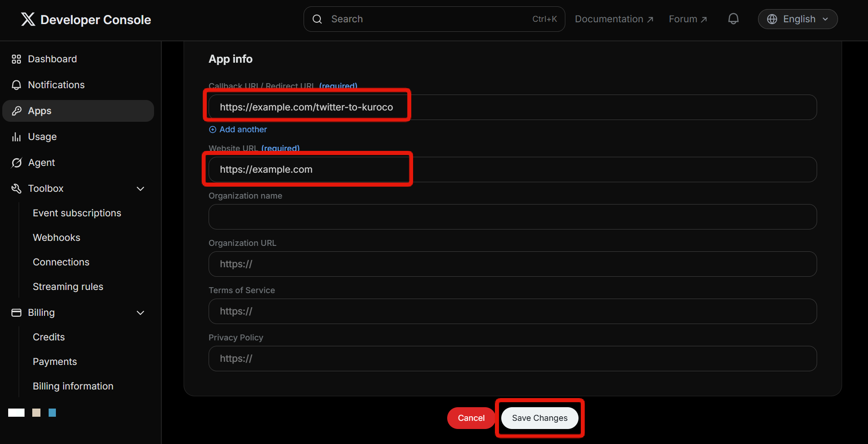This screenshot has height=444, width=868.
Task: Click the Ctrl+K shortcut hint
Action: (544, 19)
